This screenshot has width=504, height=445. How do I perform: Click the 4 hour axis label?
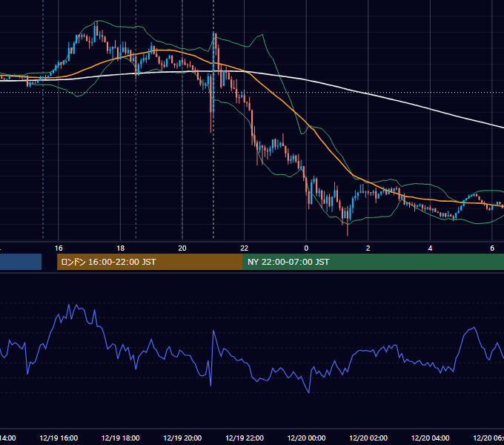[430, 248]
